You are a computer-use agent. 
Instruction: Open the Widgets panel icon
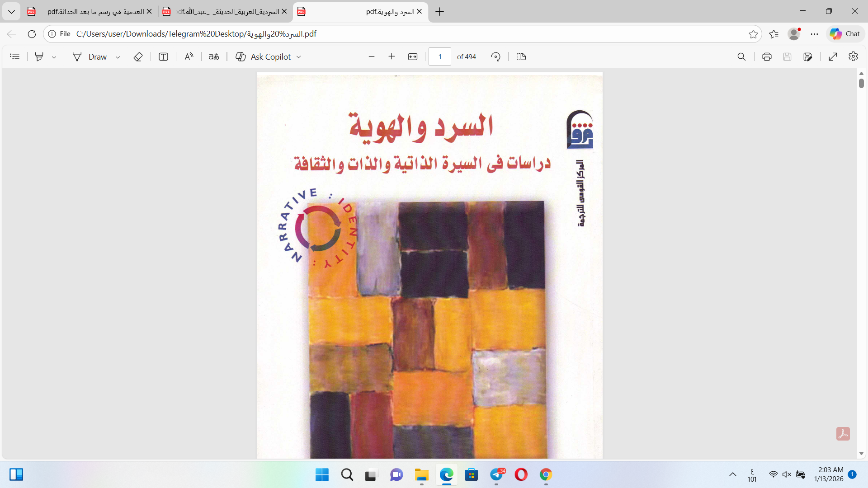click(16, 474)
